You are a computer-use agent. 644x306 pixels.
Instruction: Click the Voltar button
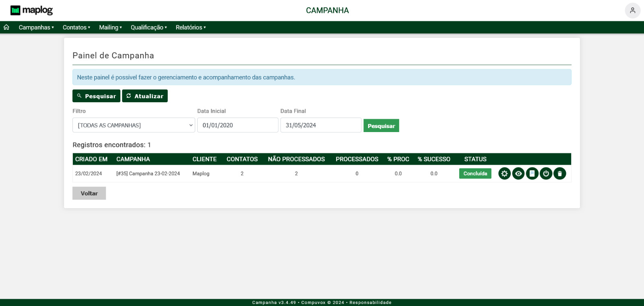89,193
